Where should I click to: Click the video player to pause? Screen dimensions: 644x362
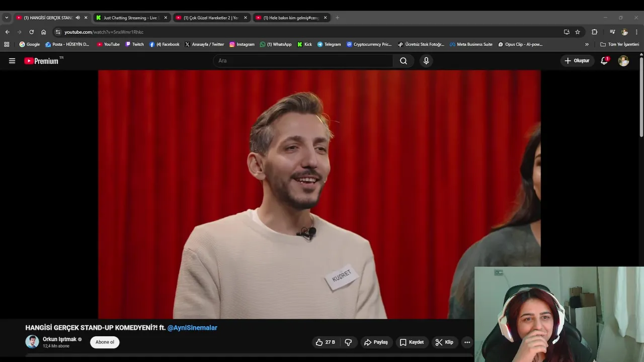coord(319,194)
